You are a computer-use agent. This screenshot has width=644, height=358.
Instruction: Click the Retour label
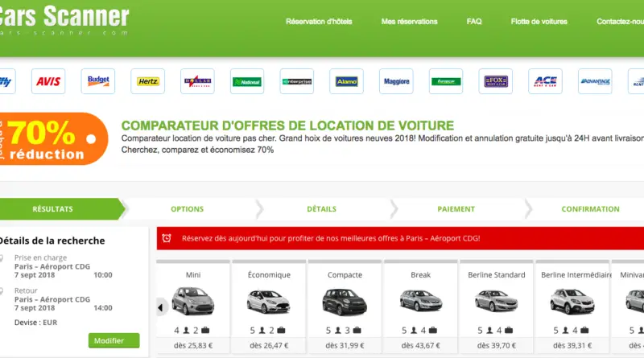(x=26, y=290)
